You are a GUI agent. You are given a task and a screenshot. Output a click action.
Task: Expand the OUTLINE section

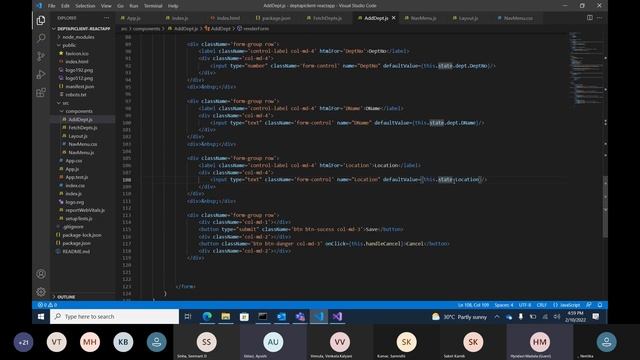click(x=66, y=297)
